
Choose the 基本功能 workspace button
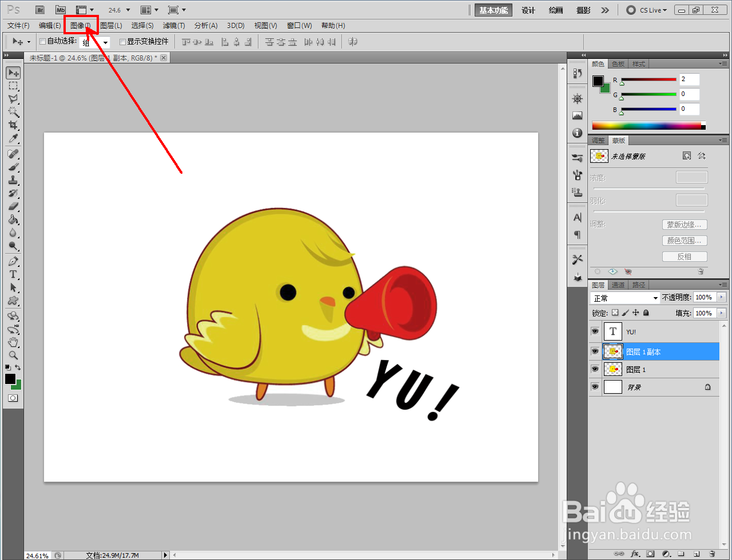(494, 10)
